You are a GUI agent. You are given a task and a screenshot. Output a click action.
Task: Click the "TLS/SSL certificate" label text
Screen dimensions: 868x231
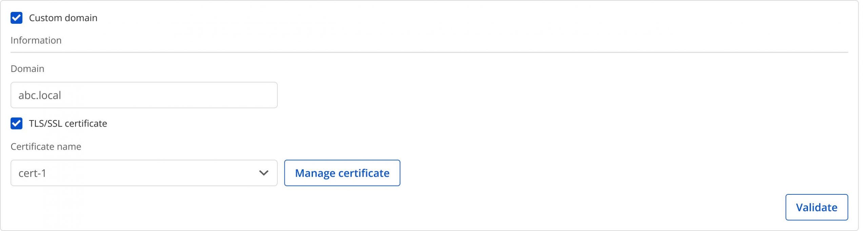tap(68, 123)
